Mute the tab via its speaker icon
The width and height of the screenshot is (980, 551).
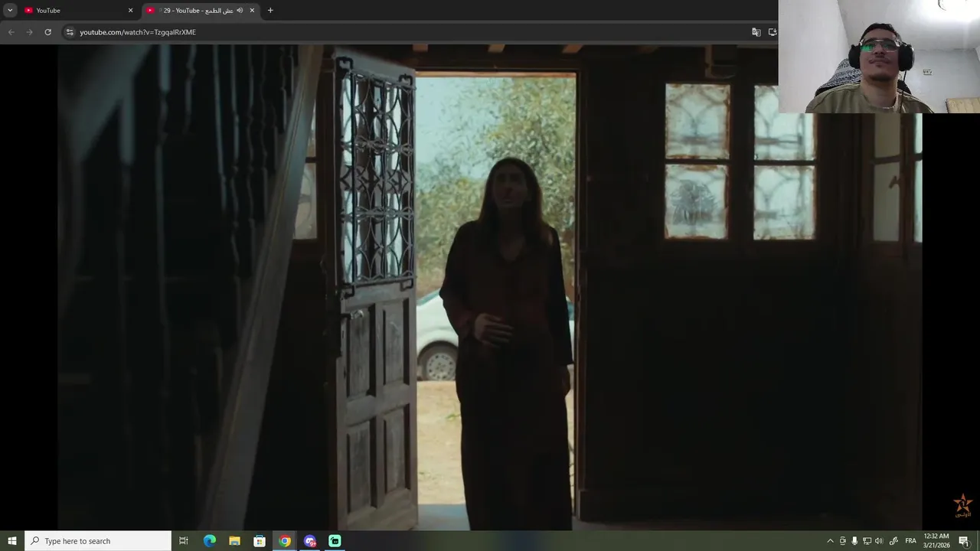tap(240, 10)
